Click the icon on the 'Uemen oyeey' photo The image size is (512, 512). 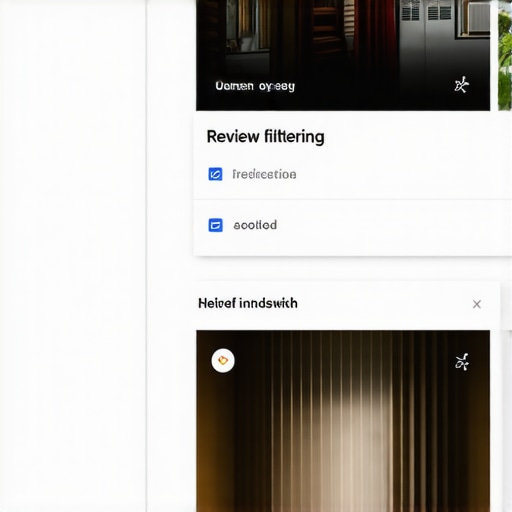click(x=462, y=85)
